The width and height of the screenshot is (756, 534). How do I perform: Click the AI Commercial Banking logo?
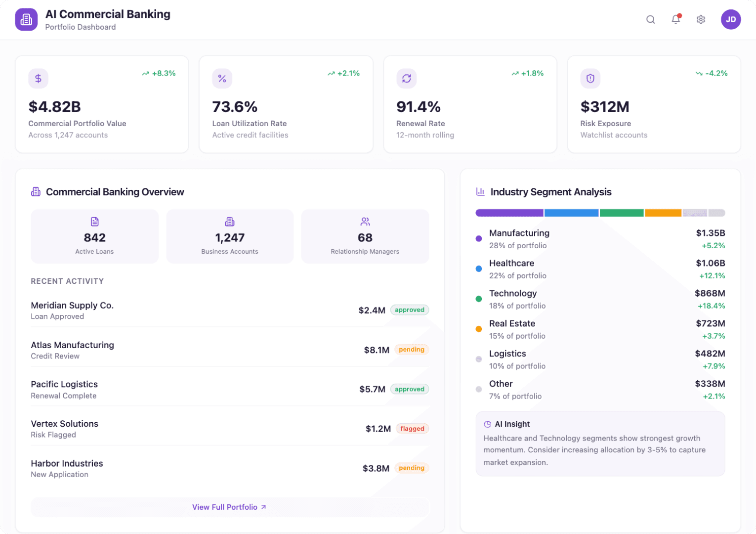point(26,19)
